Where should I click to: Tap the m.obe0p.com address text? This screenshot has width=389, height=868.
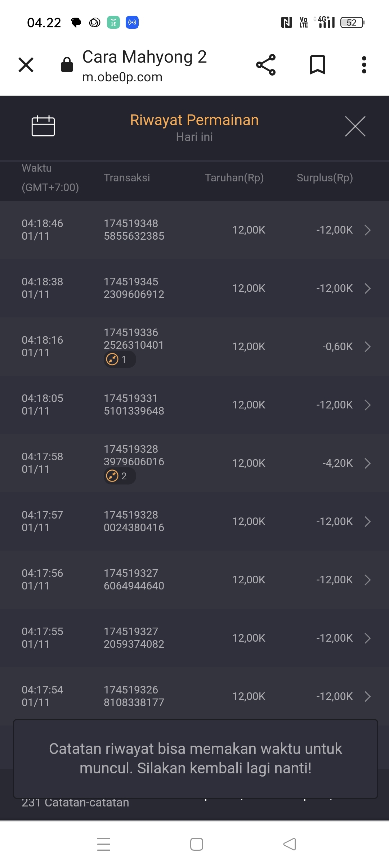click(x=122, y=77)
